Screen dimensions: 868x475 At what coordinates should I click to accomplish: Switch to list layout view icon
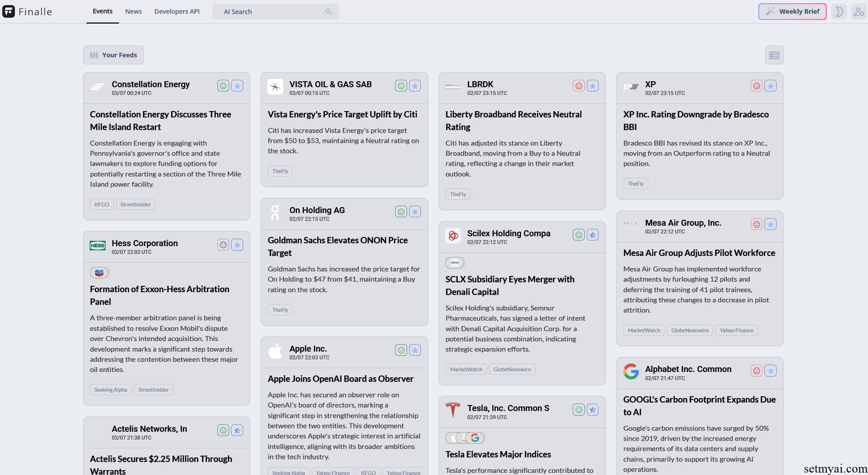coord(774,55)
